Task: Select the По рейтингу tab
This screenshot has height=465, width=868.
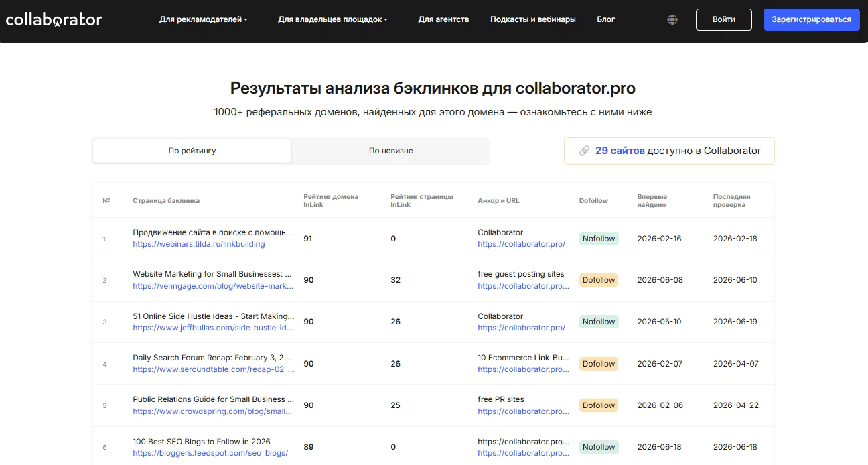Action: coord(192,151)
